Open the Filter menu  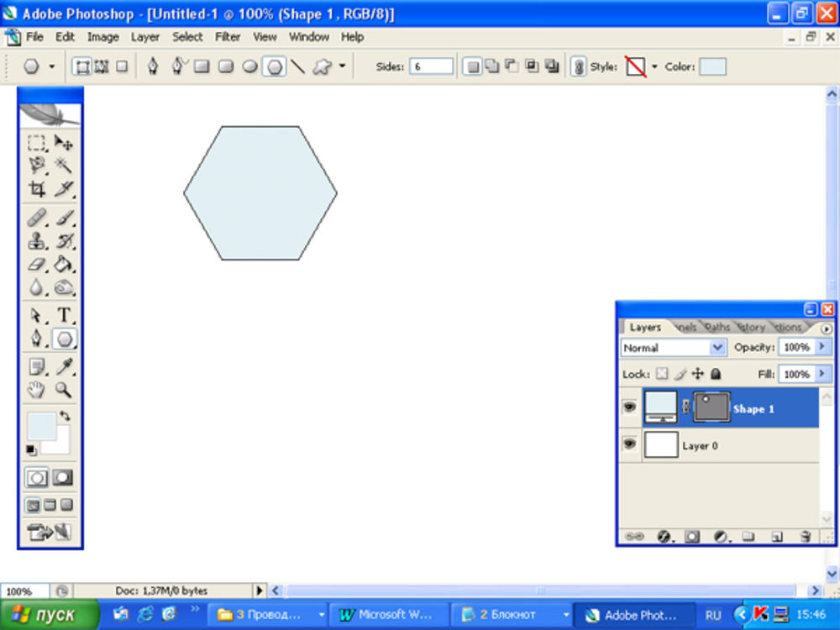(228, 37)
